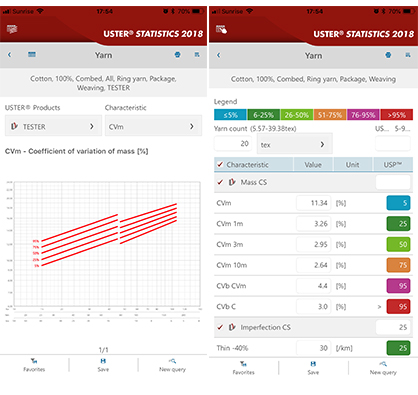Open the TESTER products selector

pos(53,126)
